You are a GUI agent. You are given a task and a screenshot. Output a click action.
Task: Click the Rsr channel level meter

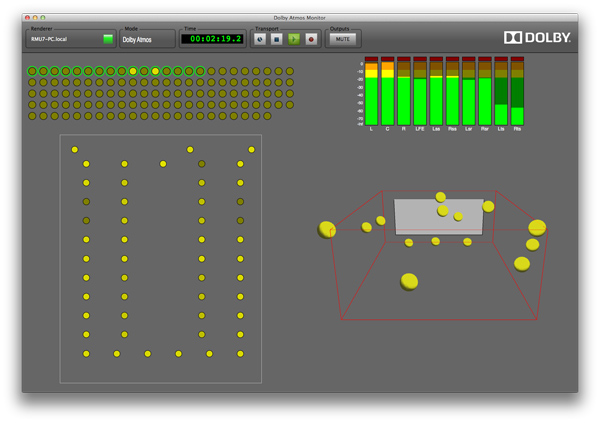point(485,93)
